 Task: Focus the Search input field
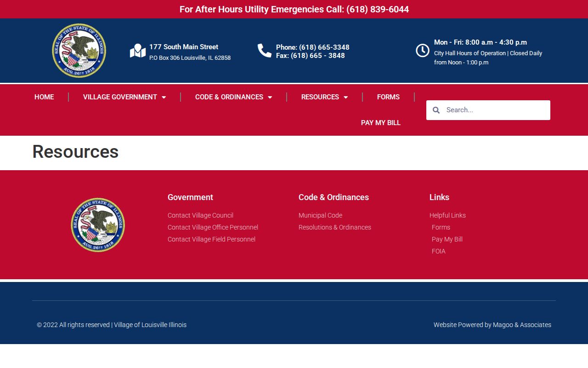pos(496,110)
